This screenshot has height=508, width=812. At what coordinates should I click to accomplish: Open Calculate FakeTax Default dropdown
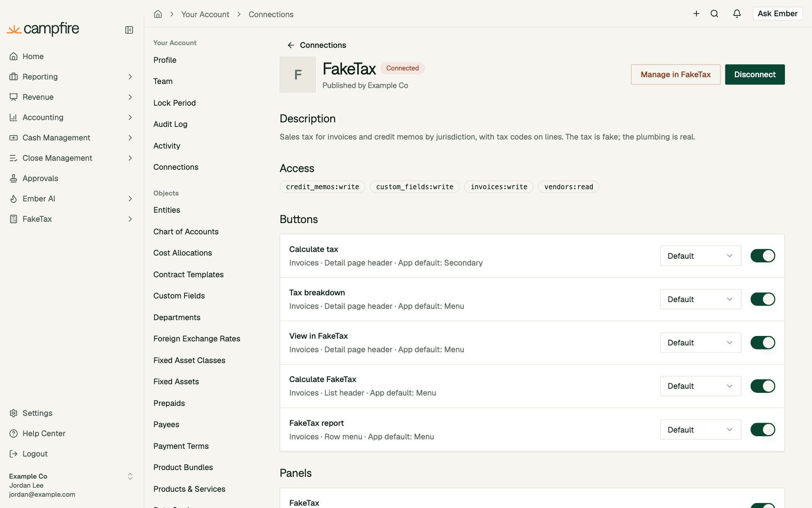[x=701, y=386]
